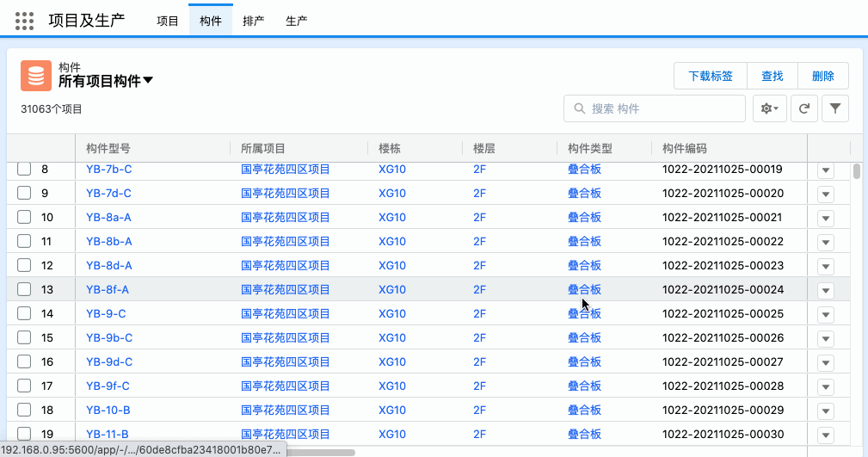Open the YB-9-C component link
The image size is (868, 457).
click(x=106, y=313)
